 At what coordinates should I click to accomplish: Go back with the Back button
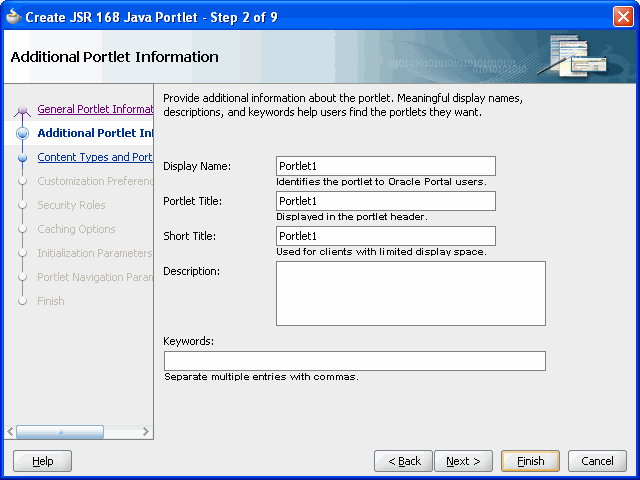click(x=403, y=461)
